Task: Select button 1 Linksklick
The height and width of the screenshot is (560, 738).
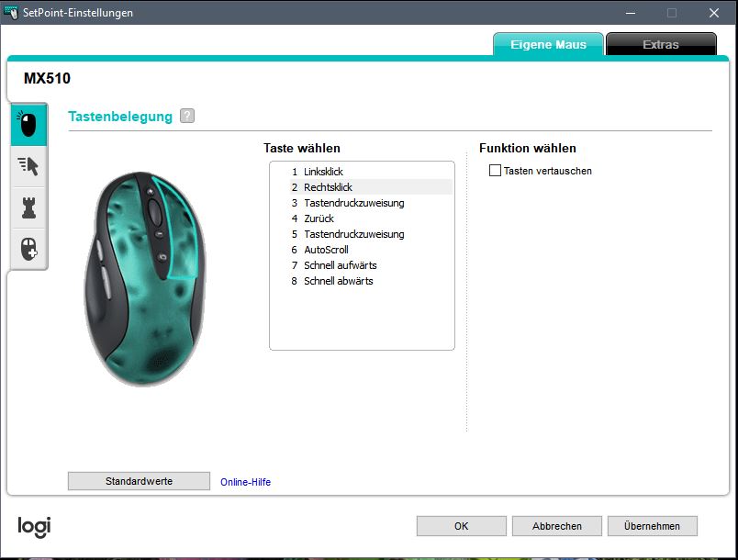Action: tap(371, 172)
